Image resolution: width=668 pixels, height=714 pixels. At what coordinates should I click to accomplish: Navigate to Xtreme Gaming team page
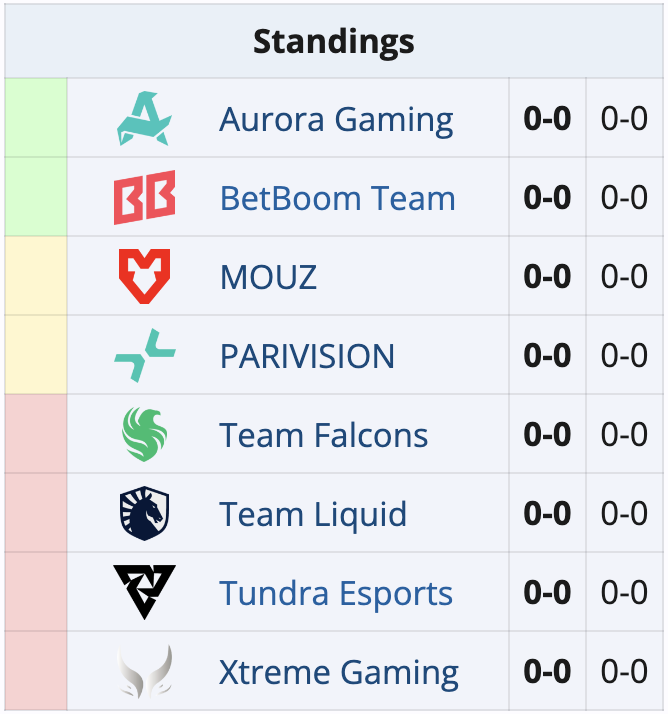pos(339,673)
